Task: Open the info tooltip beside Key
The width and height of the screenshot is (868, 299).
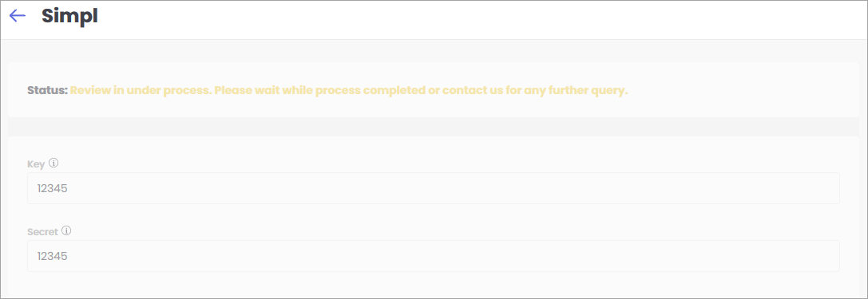Action: click(x=54, y=163)
